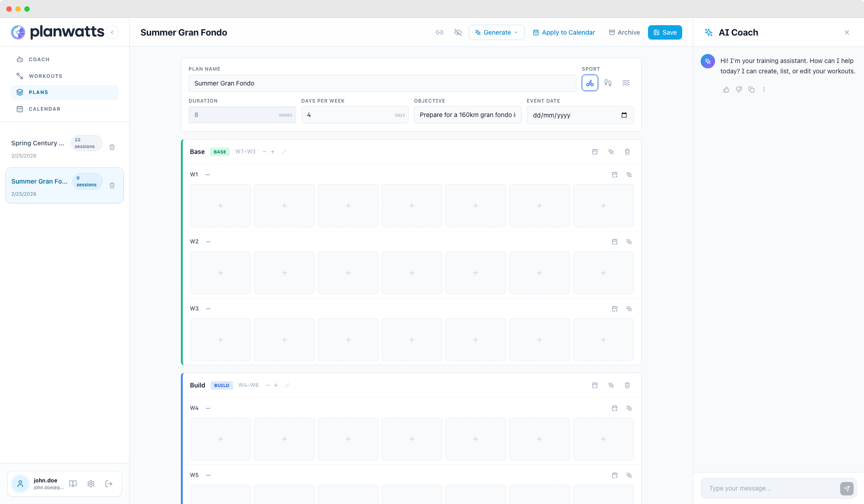Delete the Base phase
The image size is (864, 504).
coord(627,152)
